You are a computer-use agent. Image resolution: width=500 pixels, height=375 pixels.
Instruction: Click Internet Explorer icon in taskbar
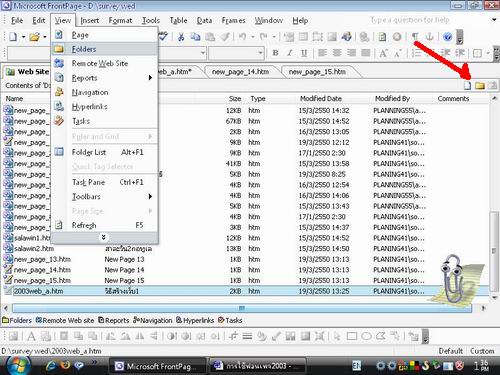(x=51, y=366)
